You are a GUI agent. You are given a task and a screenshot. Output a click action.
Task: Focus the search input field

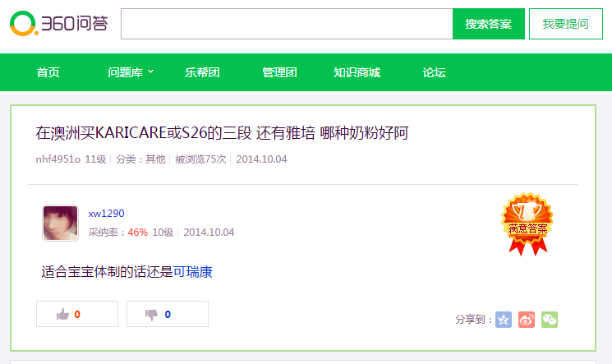287,24
